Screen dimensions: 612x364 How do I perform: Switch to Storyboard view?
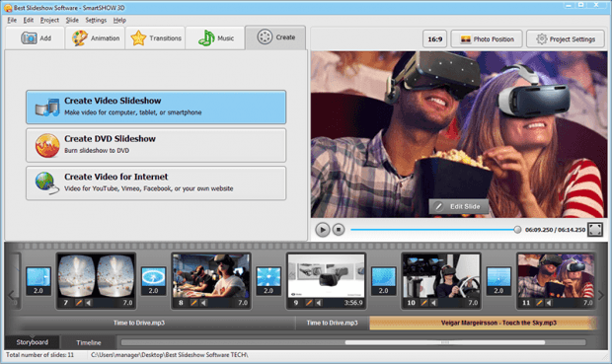32,342
